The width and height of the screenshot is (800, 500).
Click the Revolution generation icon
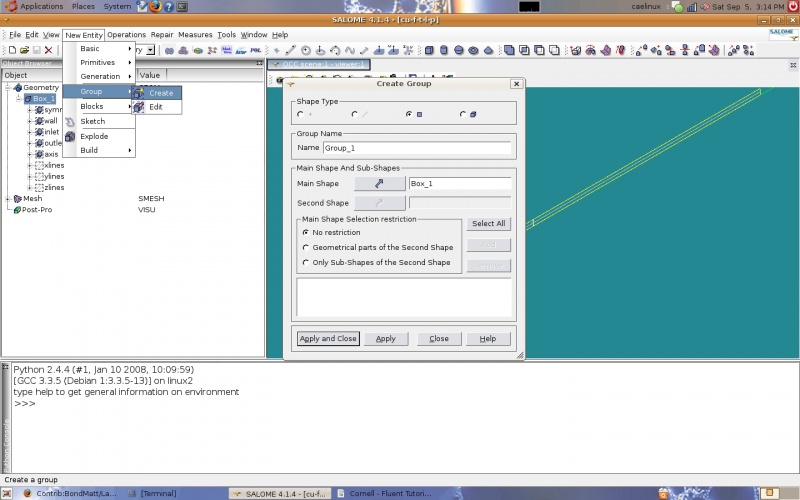(x=590, y=50)
